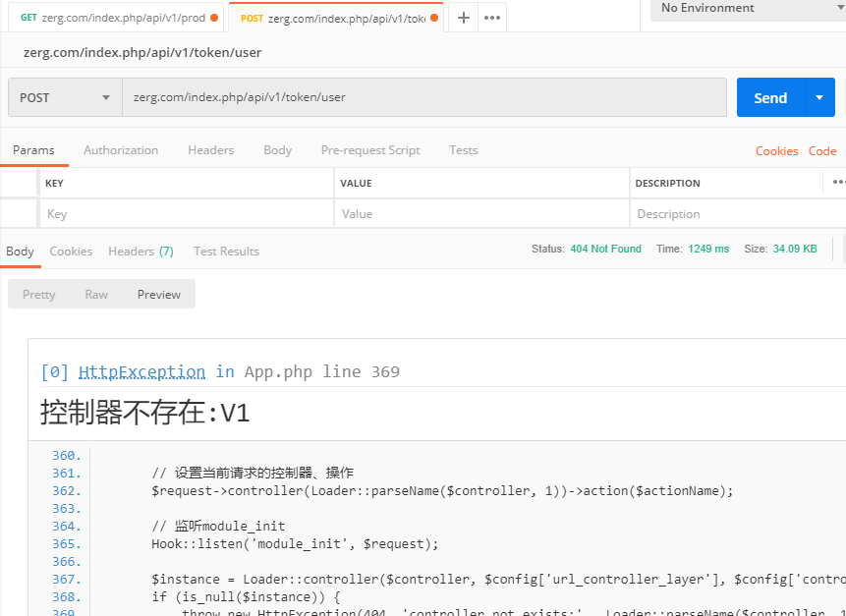Viewport: 846px width, 616px height.
Task: Click the error message 控制器不存在:V1
Action: pyautogui.click(x=145, y=414)
